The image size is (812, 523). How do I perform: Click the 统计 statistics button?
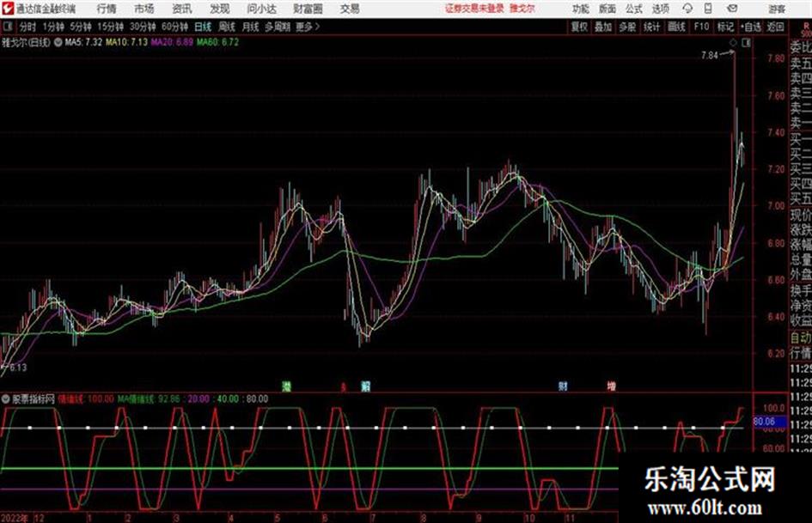pyautogui.click(x=652, y=27)
